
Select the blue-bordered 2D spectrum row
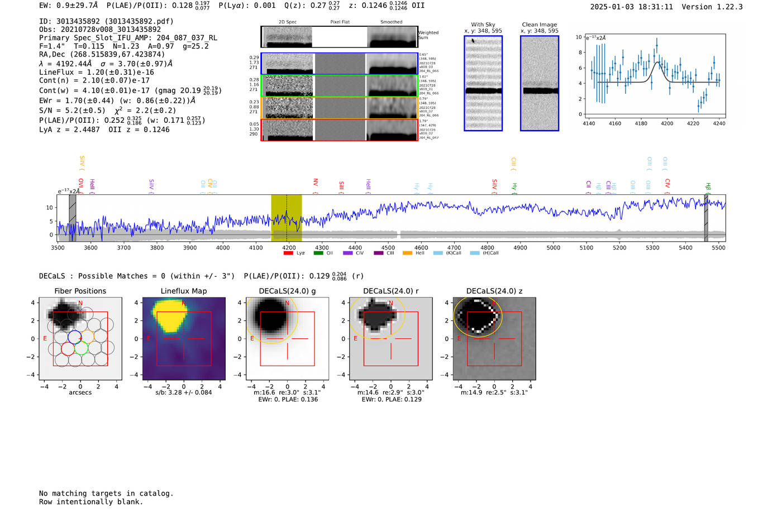340,64
